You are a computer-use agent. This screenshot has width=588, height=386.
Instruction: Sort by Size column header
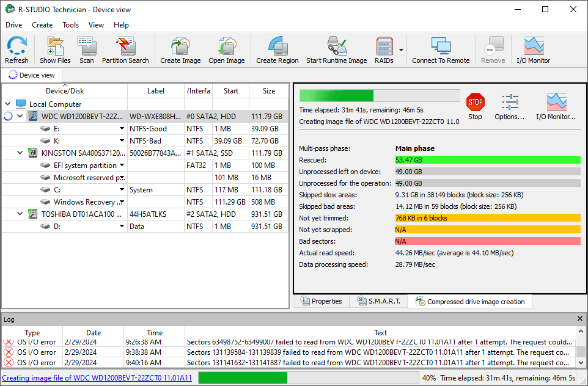point(269,90)
